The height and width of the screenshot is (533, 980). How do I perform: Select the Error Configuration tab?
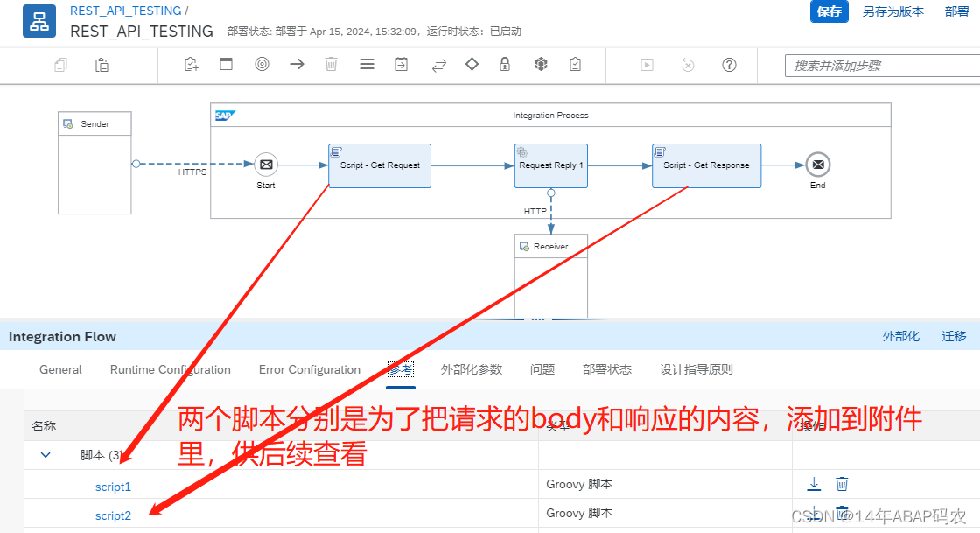(309, 369)
